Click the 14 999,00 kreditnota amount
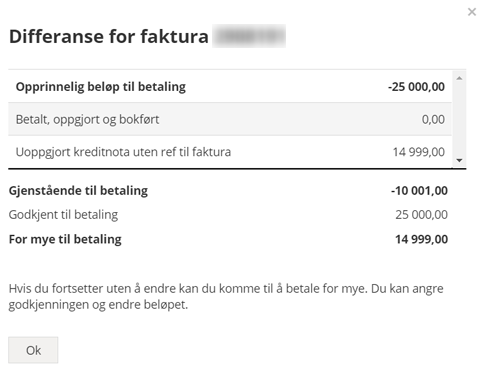487x384 pixels. pos(419,152)
